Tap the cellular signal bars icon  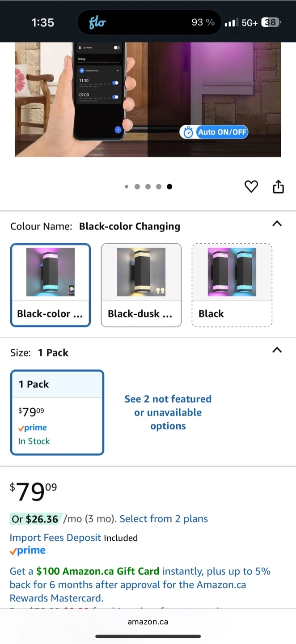pyautogui.click(x=230, y=22)
